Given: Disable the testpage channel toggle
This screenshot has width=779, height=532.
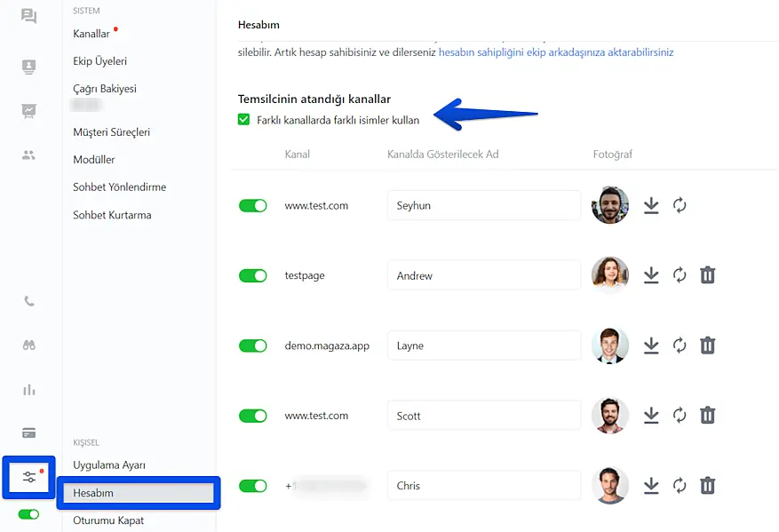Looking at the screenshot, I should pyautogui.click(x=253, y=275).
